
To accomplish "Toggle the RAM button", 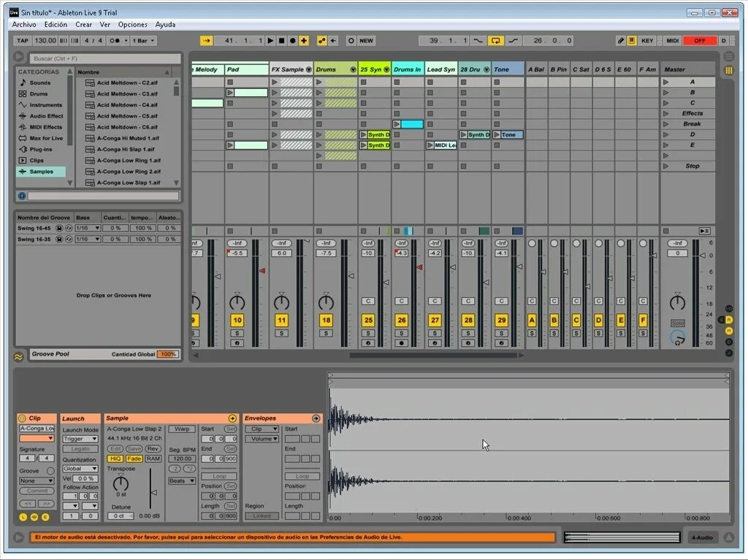I will point(153,459).
